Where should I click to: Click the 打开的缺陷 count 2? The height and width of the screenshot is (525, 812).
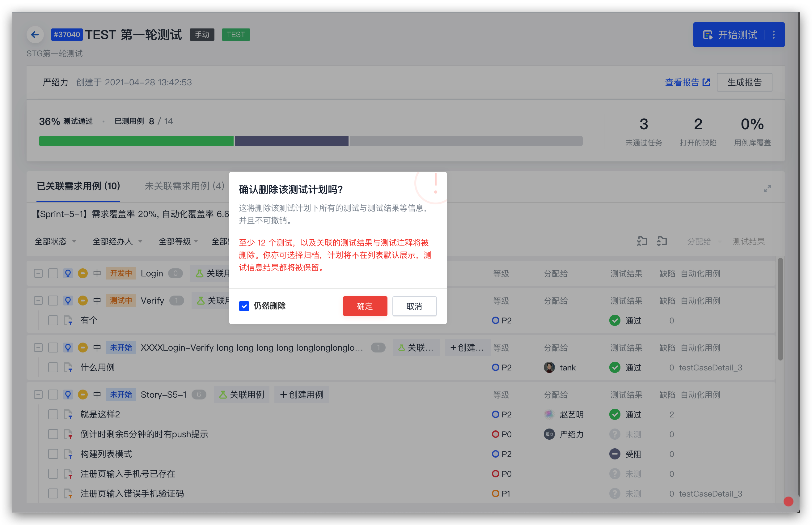pos(698,124)
